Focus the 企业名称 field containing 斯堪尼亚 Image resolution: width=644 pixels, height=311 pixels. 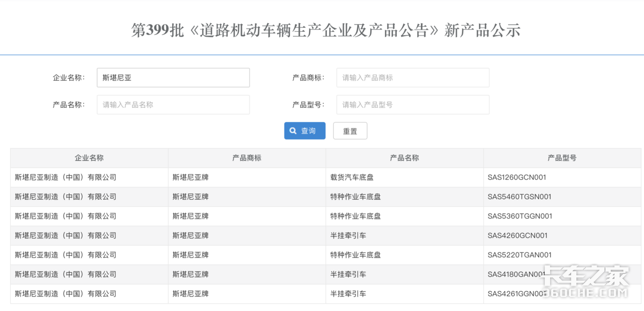click(173, 77)
